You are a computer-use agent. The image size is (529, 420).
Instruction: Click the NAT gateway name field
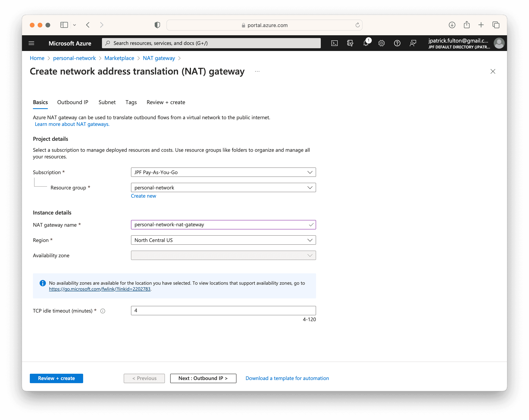(223, 225)
